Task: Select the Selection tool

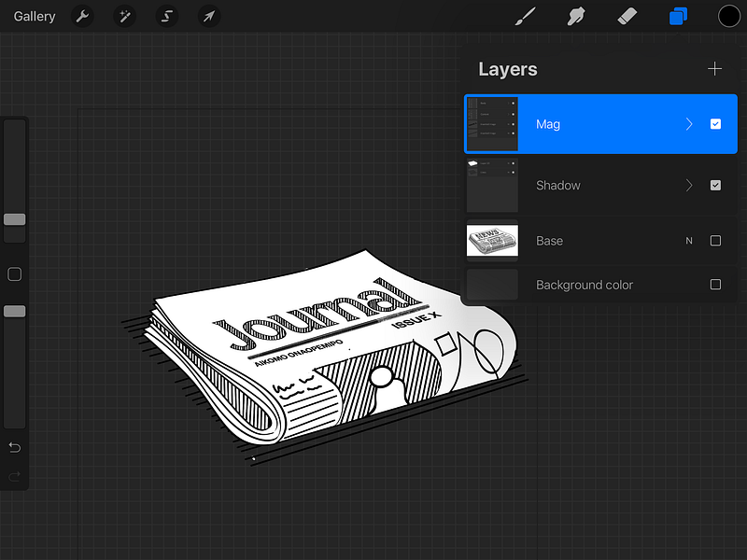Action: tap(166, 16)
